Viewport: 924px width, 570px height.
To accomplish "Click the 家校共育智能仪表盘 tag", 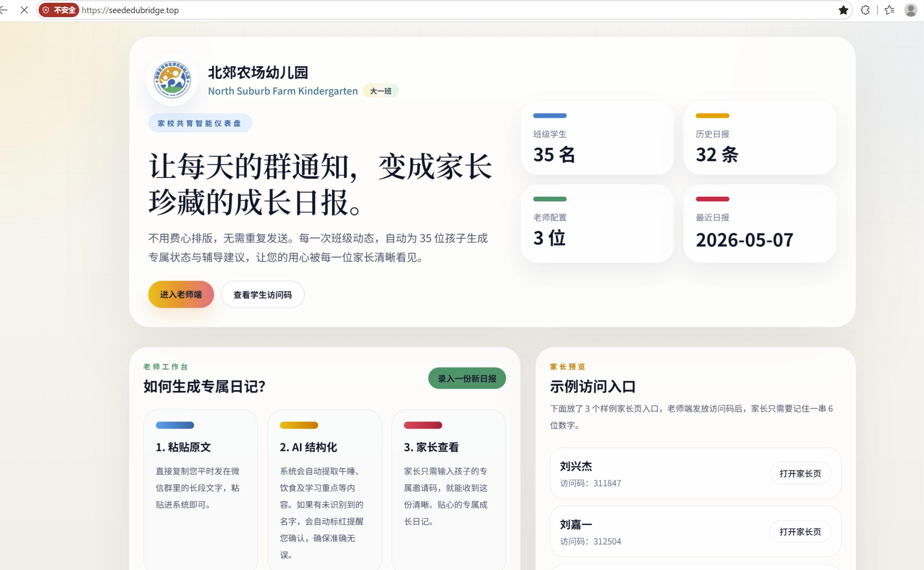I will point(200,123).
